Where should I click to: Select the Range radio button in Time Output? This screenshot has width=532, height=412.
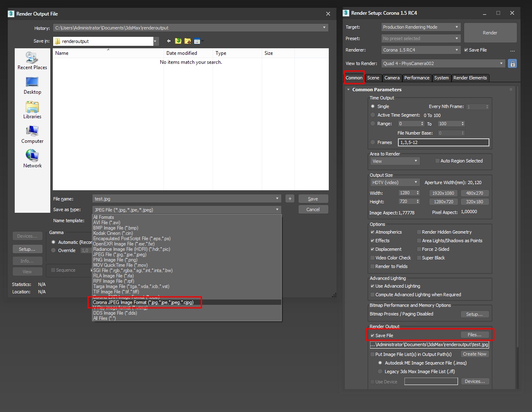click(373, 124)
